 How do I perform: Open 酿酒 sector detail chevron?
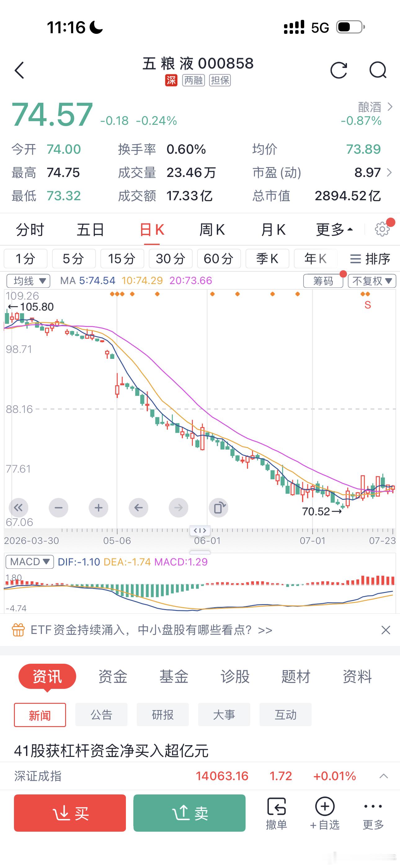point(390,107)
